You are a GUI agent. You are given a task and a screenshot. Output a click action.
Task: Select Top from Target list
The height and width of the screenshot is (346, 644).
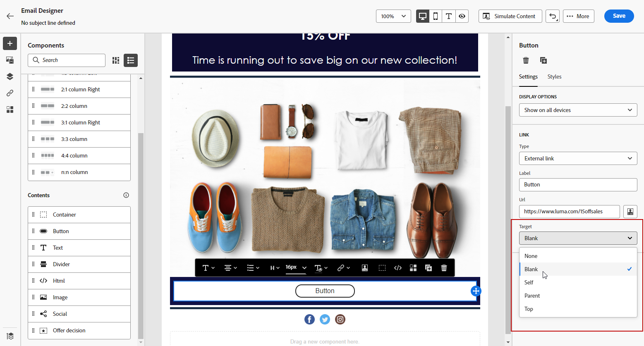[x=578, y=309]
